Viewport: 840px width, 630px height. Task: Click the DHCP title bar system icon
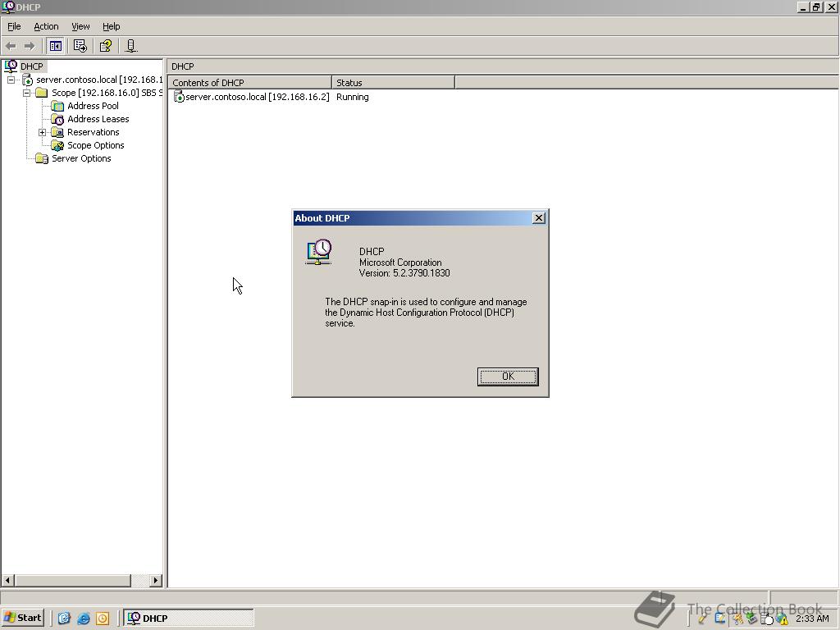click(8, 7)
